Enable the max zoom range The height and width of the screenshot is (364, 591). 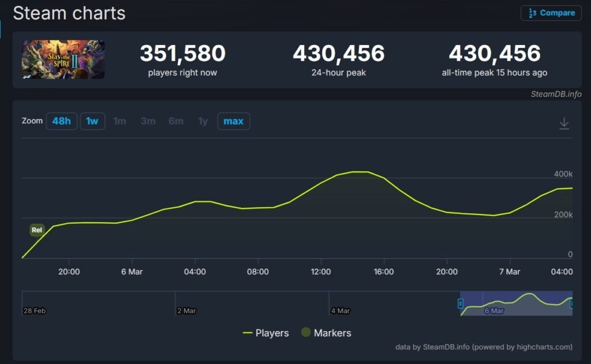pyautogui.click(x=233, y=121)
